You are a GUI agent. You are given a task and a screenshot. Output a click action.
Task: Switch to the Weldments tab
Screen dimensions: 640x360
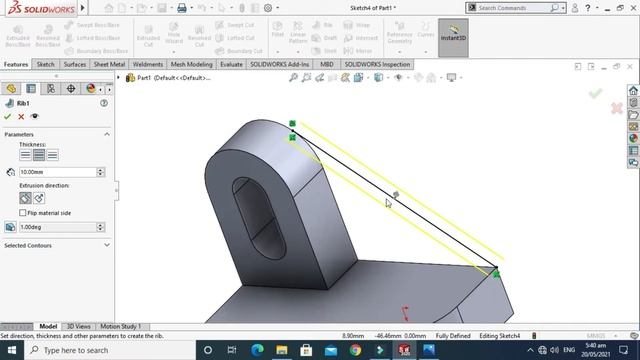pyautogui.click(x=148, y=64)
